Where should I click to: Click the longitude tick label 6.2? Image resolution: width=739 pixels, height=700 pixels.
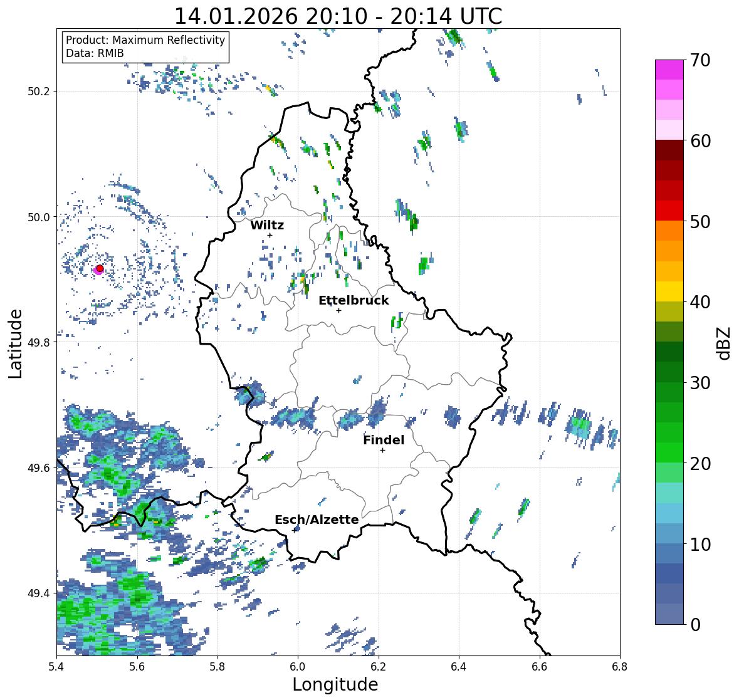[379, 667]
